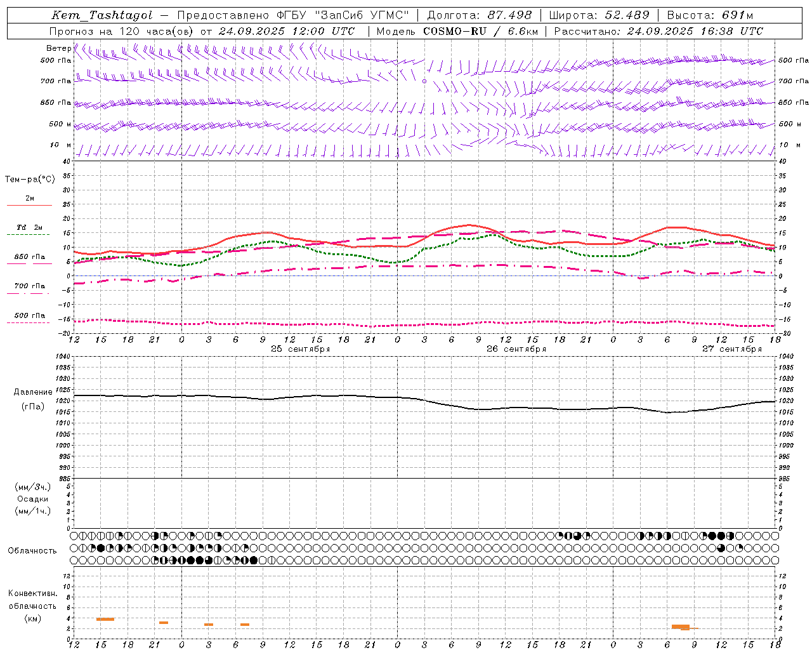Click the calm-wind circle on 700 гПа row
The height and width of the screenshot is (650, 812).
pyautogui.click(x=424, y=81)
